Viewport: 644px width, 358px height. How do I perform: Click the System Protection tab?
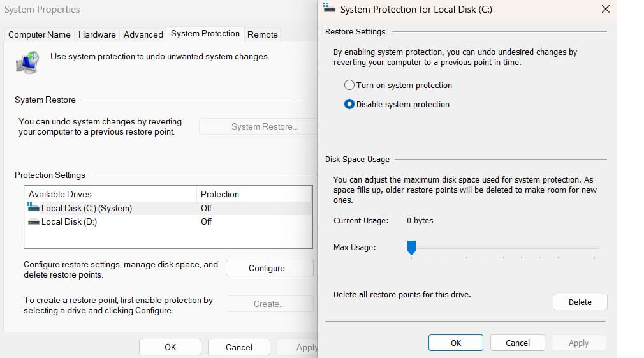tap(205, 34)
